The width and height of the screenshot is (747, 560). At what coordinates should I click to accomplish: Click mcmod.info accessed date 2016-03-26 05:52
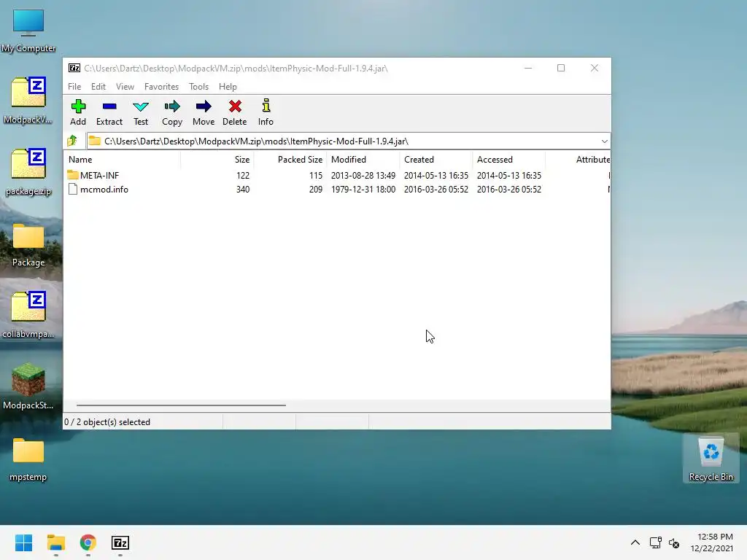[x=508, y=189]
